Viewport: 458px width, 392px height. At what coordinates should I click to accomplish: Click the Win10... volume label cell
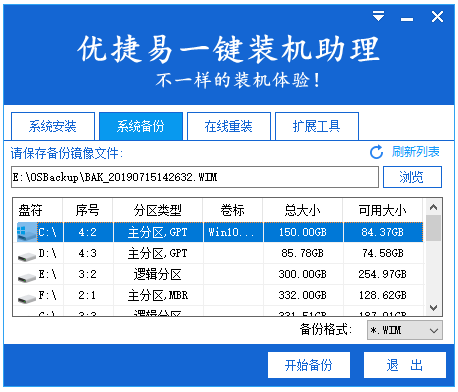click(233, 232)
